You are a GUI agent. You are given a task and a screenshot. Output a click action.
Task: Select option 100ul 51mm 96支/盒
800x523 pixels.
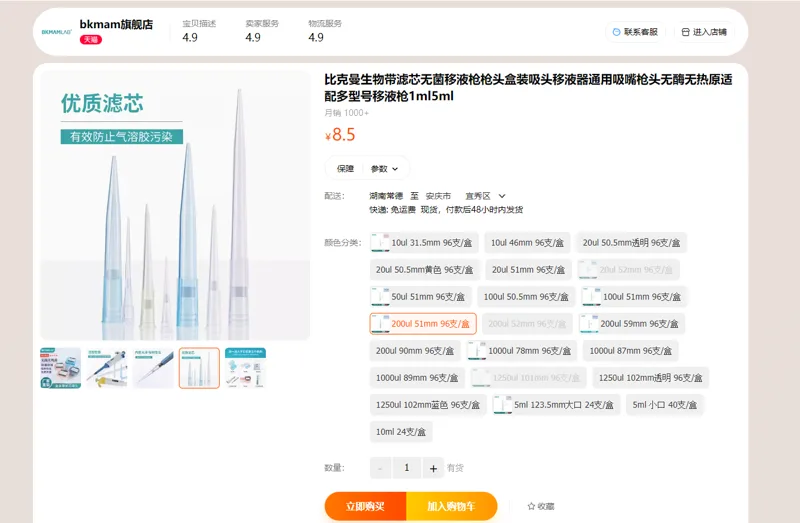click(634, 296)
